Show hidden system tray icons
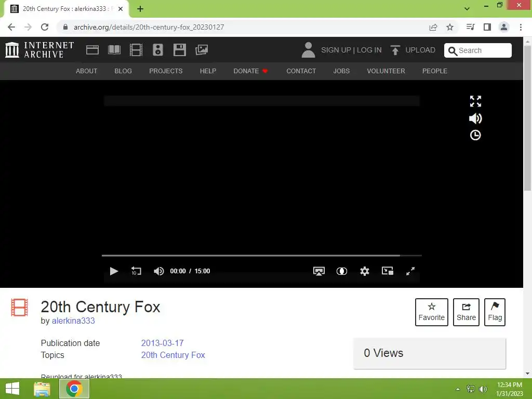The height and width of the screenshot is (399, 532). click(458, 389)
